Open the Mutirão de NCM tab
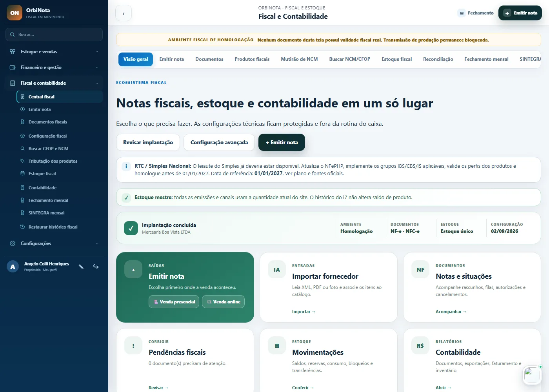 click(x=299, y=59)
